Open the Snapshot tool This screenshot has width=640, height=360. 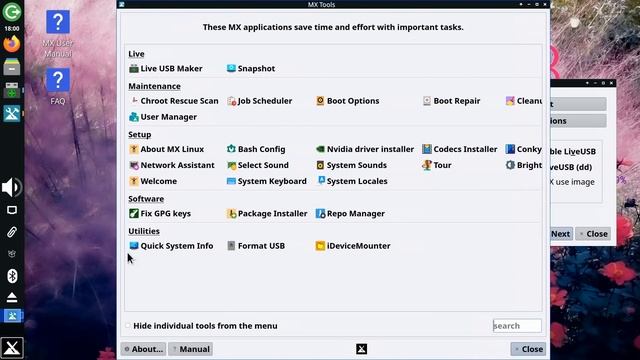[251, 69]
